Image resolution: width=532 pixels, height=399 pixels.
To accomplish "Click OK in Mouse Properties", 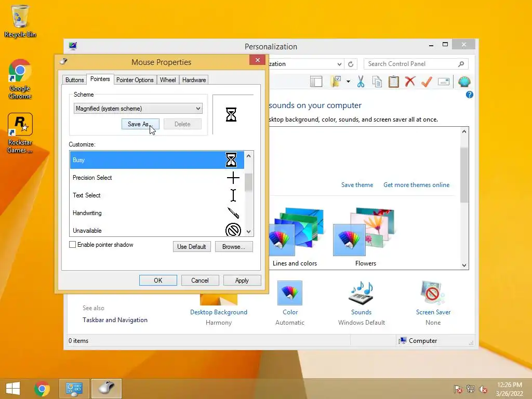I will (158, 280).
